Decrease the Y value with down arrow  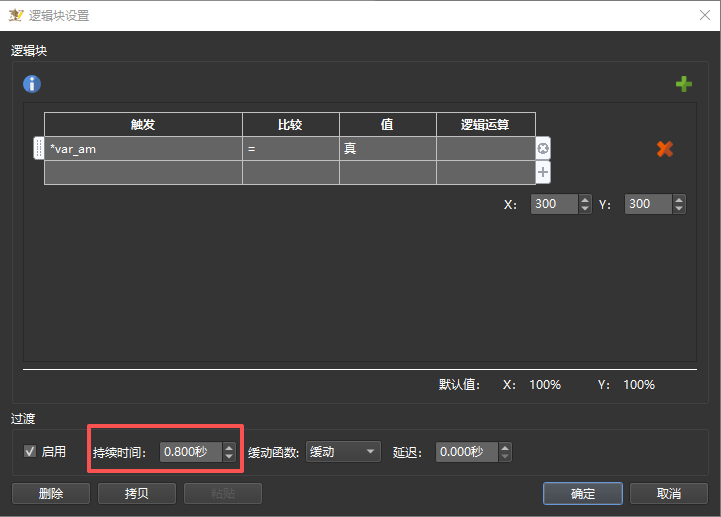pos(680,208)
